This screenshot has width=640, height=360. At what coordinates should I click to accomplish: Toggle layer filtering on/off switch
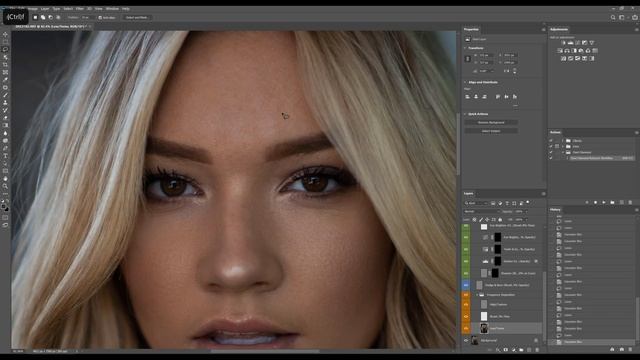click(528, 202)
